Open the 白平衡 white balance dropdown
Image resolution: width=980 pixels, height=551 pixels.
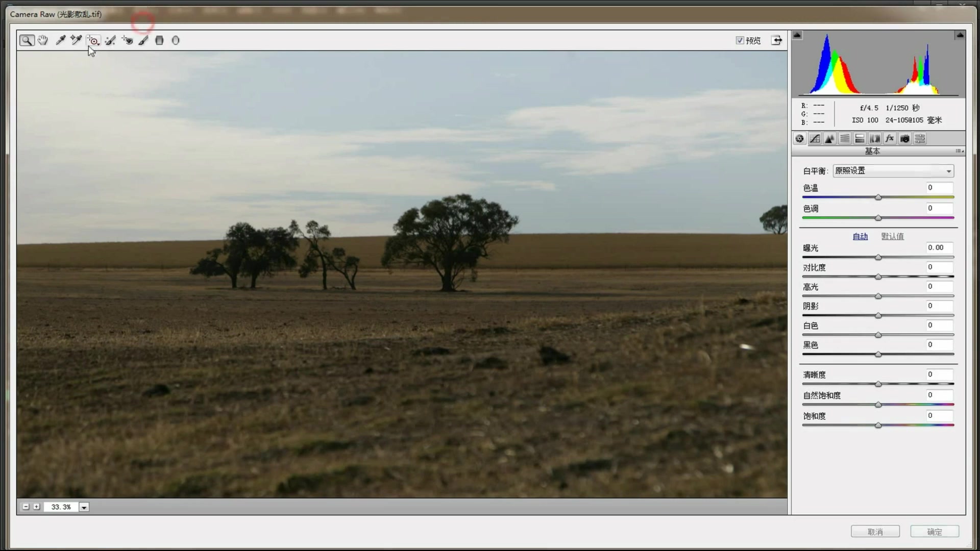tap(893, 171)
